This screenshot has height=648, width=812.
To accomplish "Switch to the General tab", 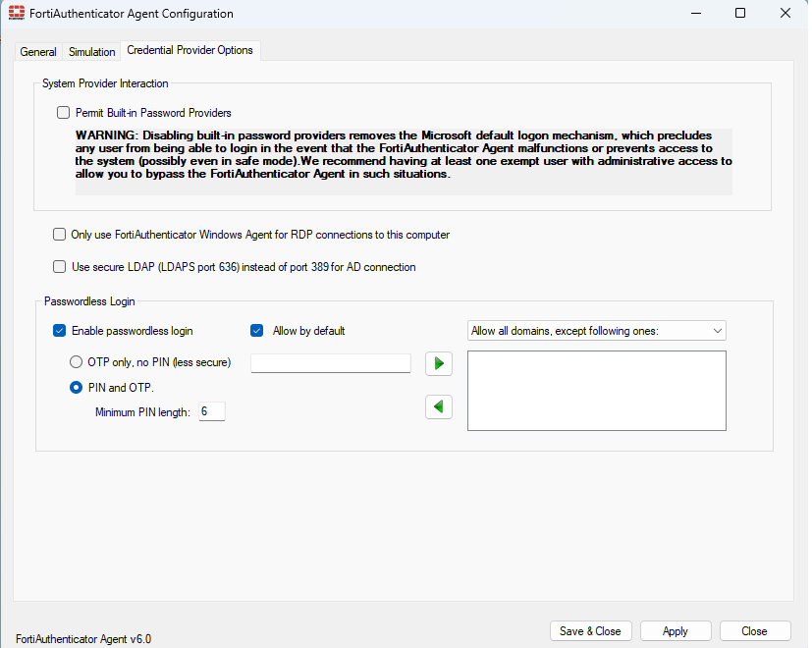I will (x=37, y=51).
